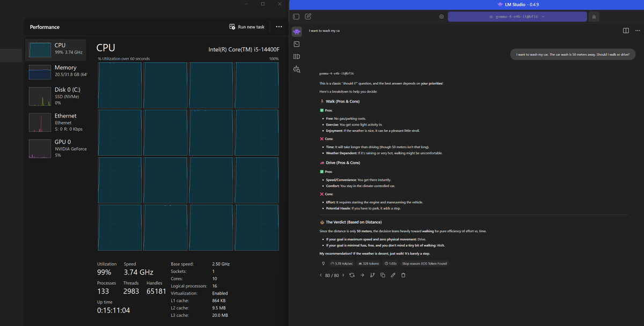Click Logical processors value 16
644x326 pixels.
pyautogui.click(x=214, y=286)
